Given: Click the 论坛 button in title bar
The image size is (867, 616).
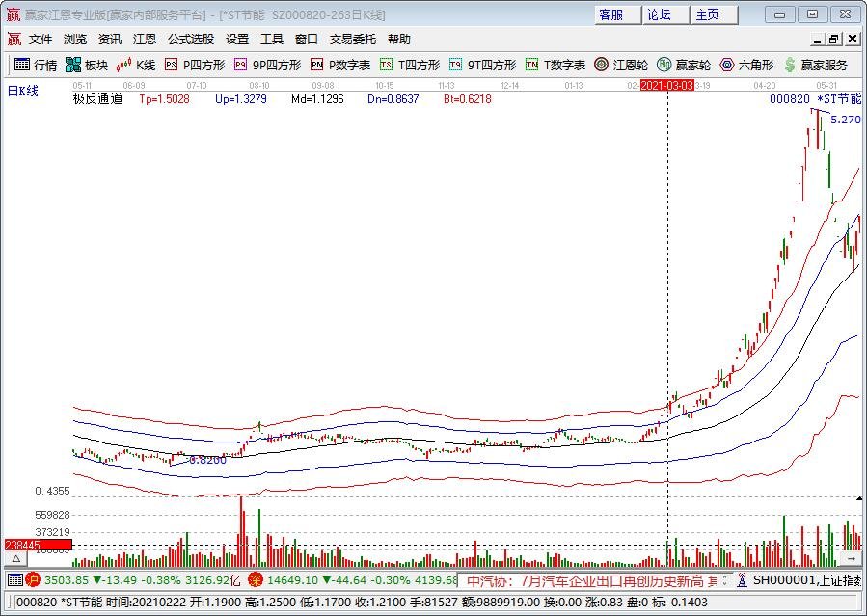Looking at the screenshot, I should point(665,14).
